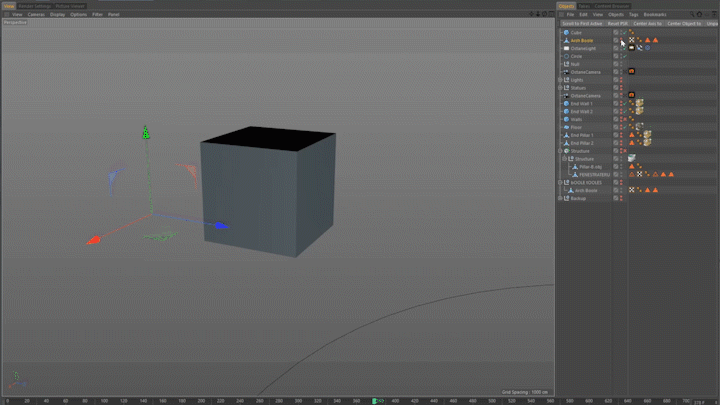Toggle enable checkmark for Circle object

pos(625,56)
